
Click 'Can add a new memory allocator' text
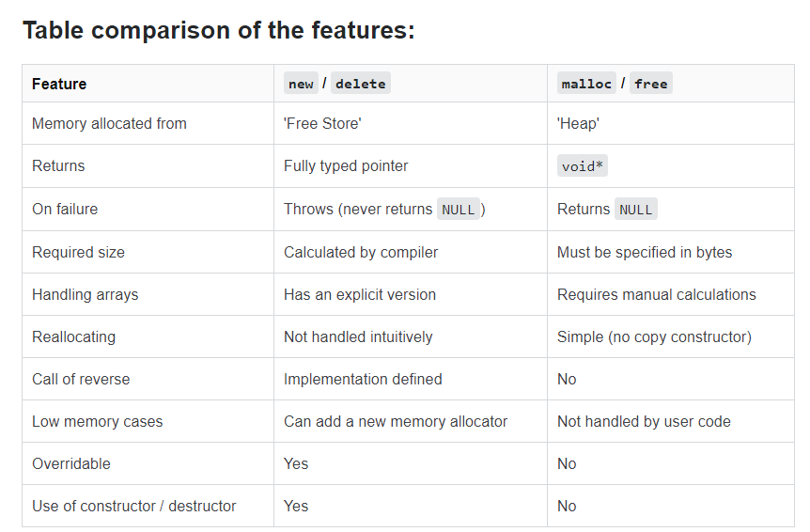click(396, 421)
